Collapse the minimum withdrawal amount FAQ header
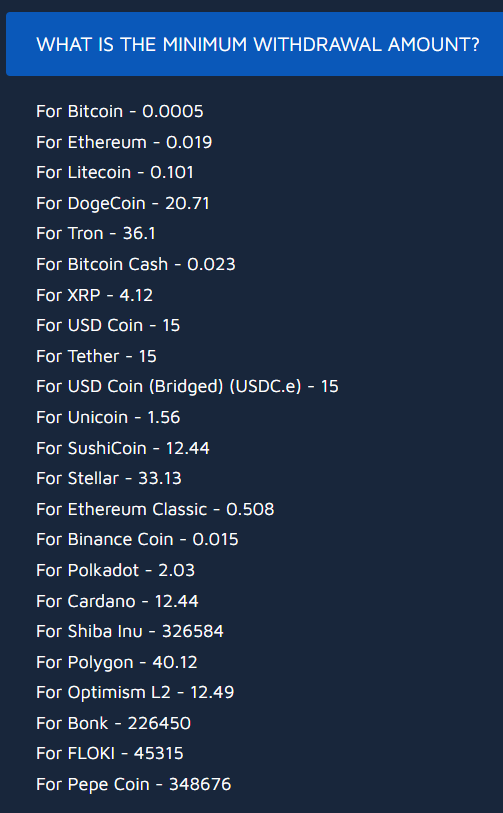The image size is (503, 813). [x=254, y=44]
